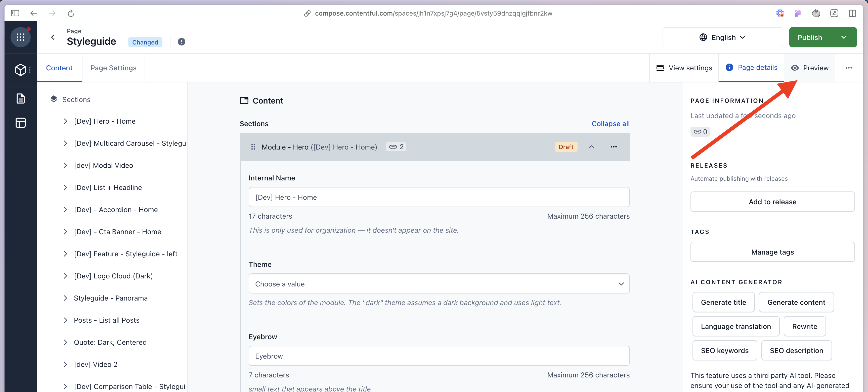
Task: Toggle the Module - Hero section collapsed state
Action: point(591,146)
